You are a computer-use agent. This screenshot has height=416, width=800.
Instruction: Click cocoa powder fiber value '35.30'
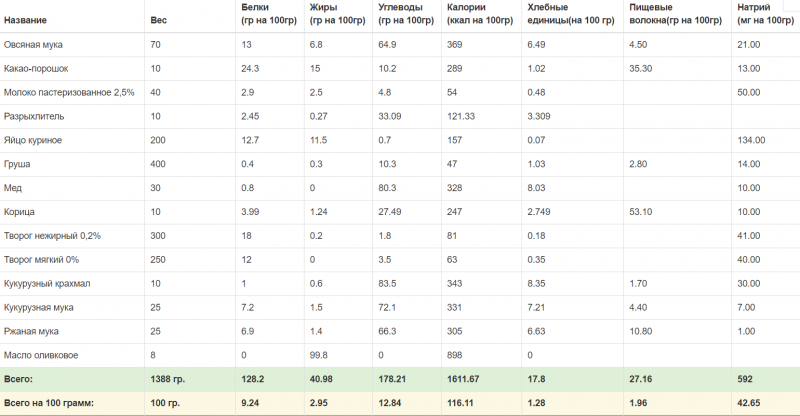coord(640,69)
